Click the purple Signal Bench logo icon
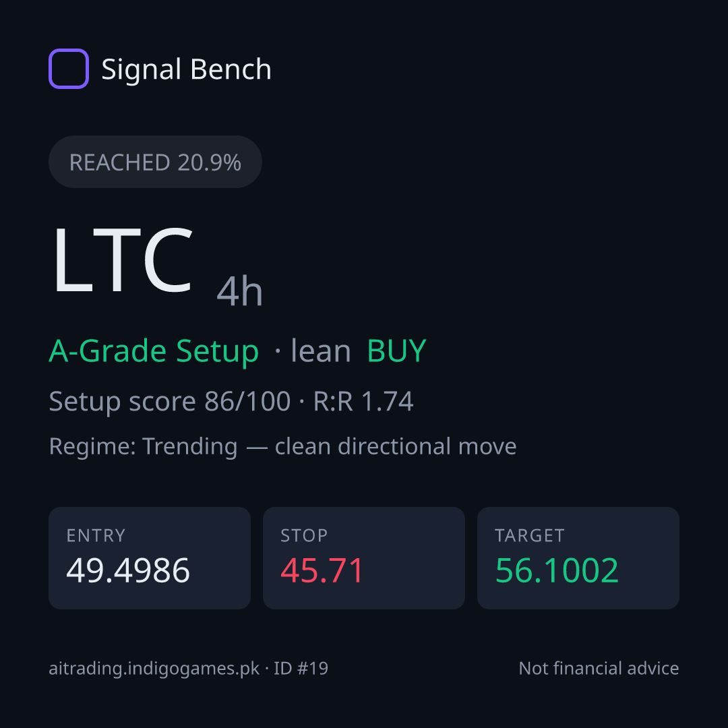The image size is (728, 728). [x=69, y=69]
